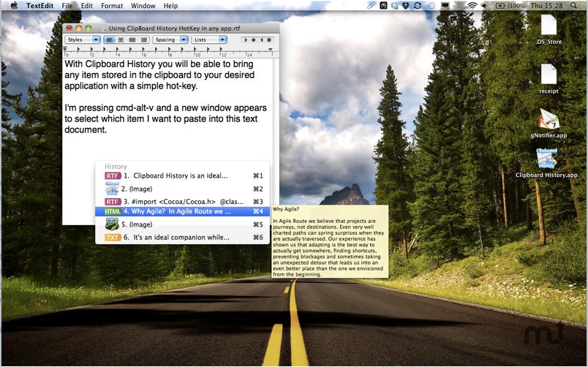
Task: Click the tab stop at ruler position 6
Action: tap(143, 49)
